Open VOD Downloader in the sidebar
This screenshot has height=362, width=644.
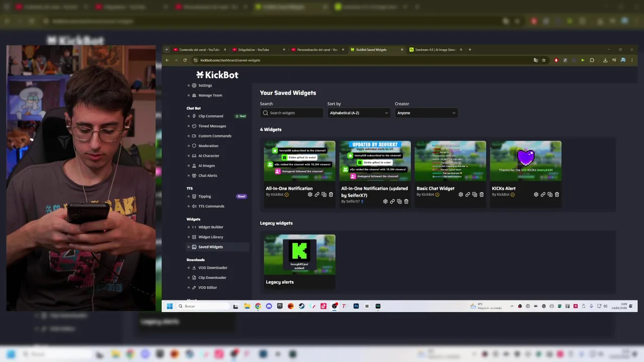213,267
